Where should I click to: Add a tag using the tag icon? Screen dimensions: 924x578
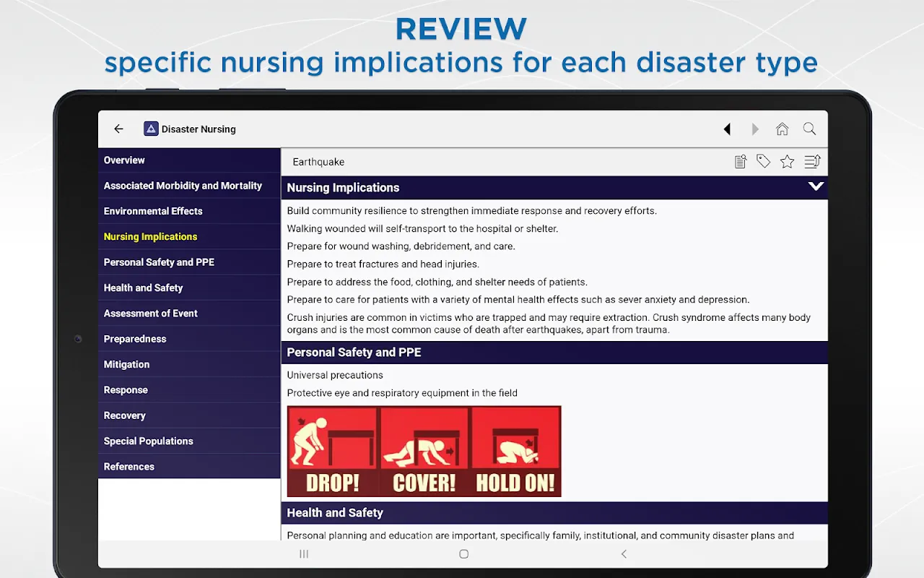click(764, 161)
